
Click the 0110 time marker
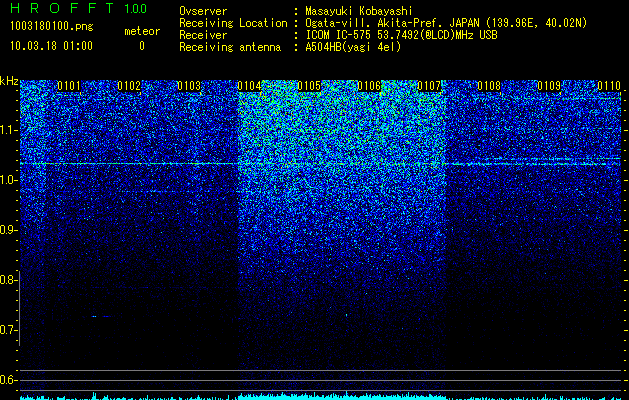click(x=609, y=86)
